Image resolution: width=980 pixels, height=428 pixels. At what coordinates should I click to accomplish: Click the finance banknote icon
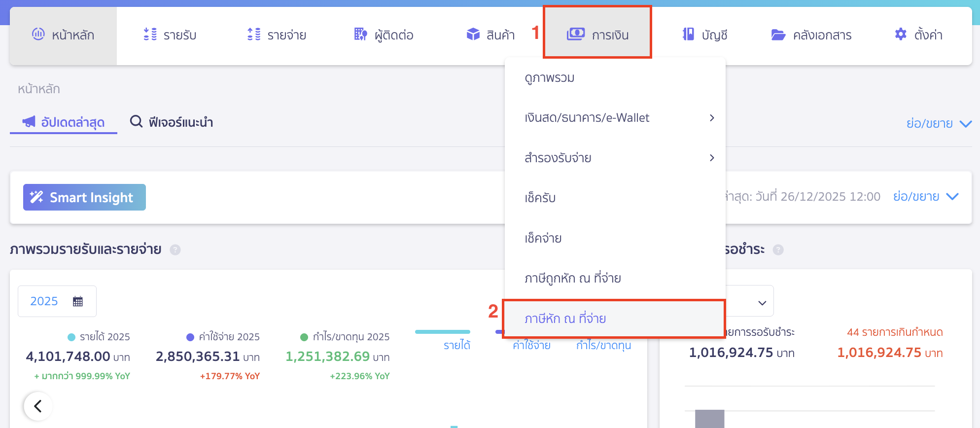576,34
